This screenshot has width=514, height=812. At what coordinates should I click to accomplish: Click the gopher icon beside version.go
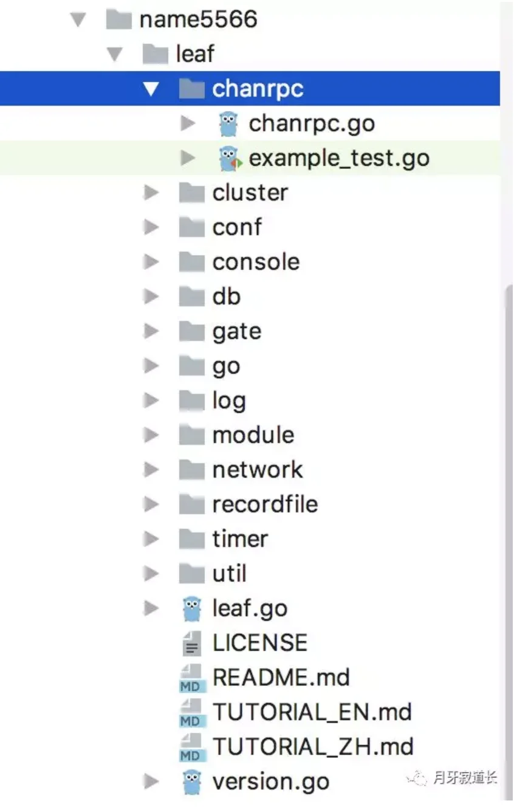(x=192, y=782)
